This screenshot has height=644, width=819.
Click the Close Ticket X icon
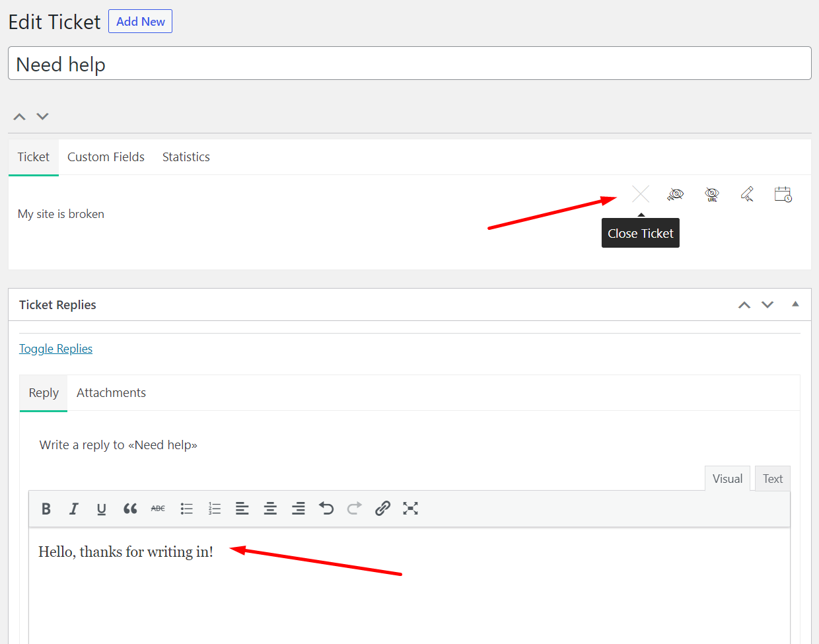[x=640, y=194]
